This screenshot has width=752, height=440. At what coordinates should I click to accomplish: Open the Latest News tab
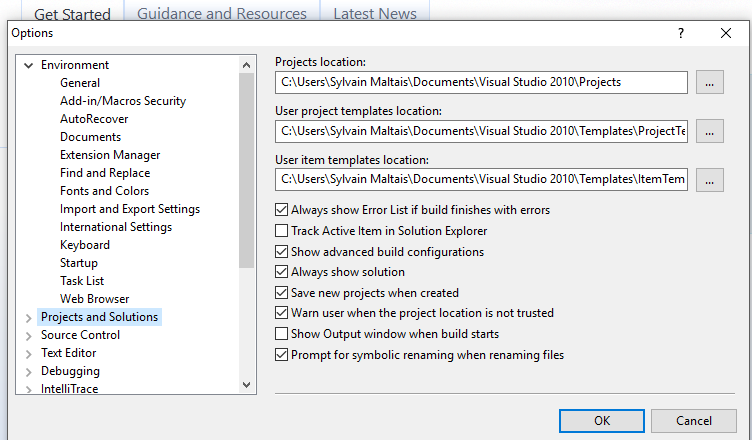click(375, 14)
